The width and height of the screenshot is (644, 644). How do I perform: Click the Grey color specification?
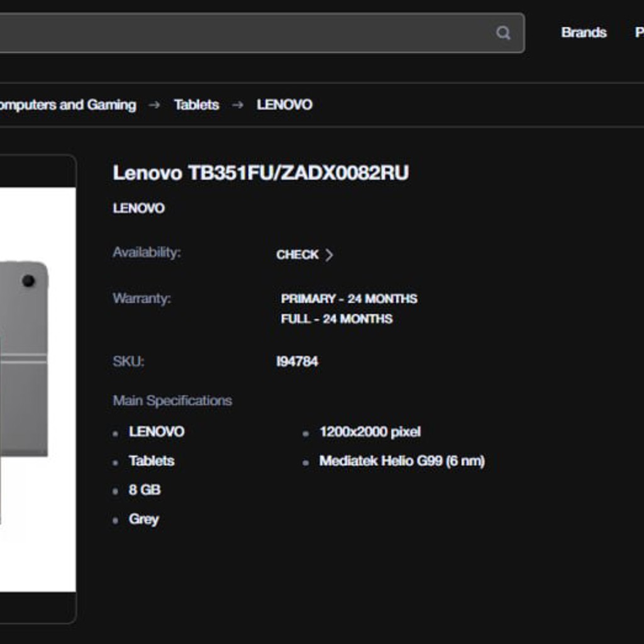(x=143, y=519)
